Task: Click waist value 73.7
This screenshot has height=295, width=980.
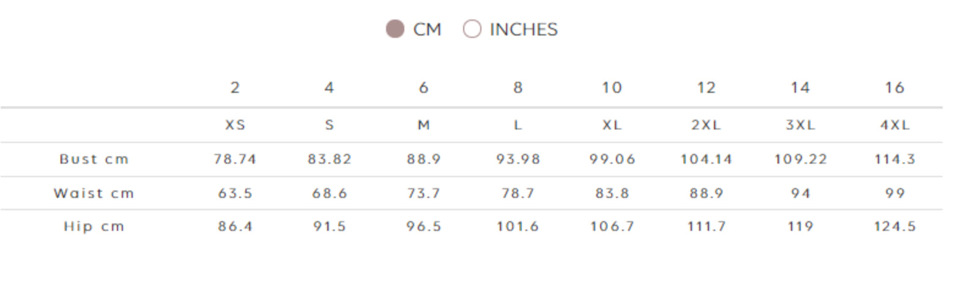Action: (423, 194)
